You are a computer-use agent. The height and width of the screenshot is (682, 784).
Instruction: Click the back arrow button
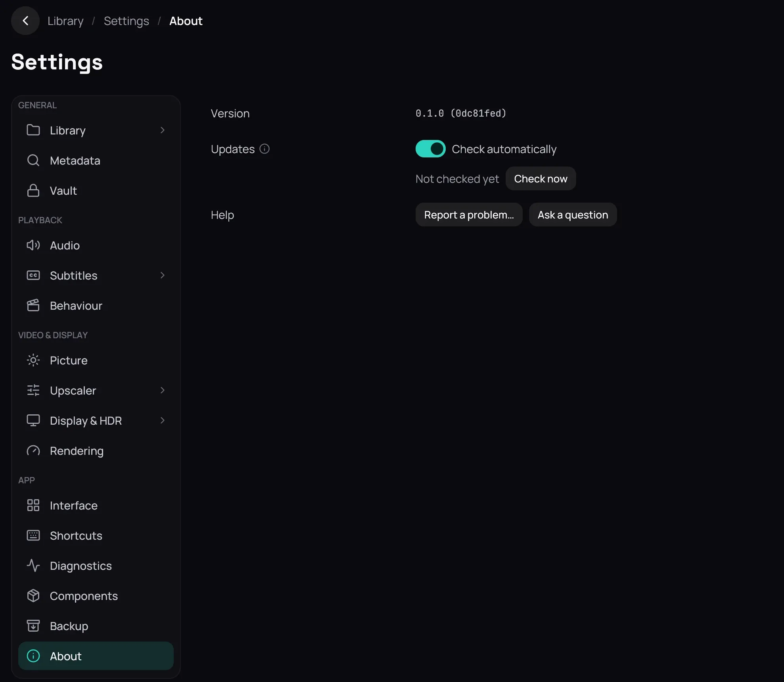click(x=25, y=21)
